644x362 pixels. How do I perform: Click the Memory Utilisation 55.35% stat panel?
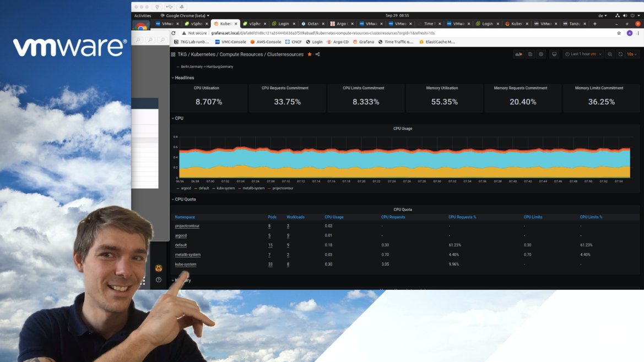coord(445,97)
